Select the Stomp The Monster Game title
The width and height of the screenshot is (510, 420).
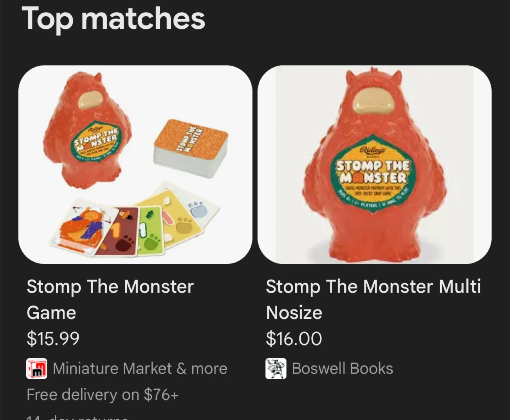coord(110,299)
